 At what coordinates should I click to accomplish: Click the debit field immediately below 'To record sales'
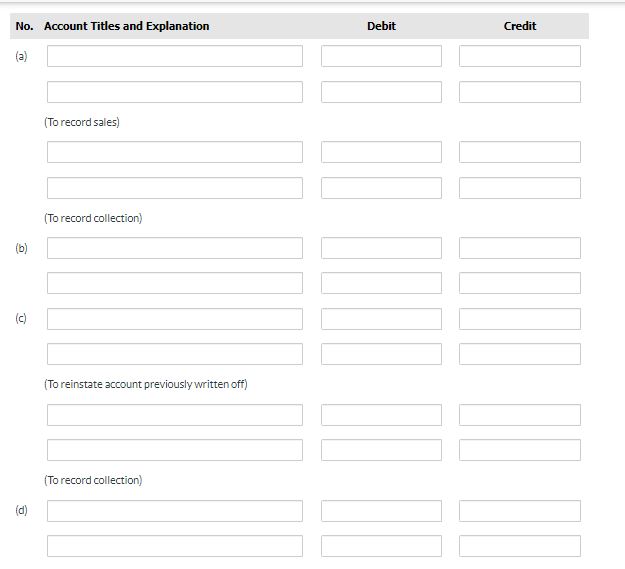click(381, 152)
